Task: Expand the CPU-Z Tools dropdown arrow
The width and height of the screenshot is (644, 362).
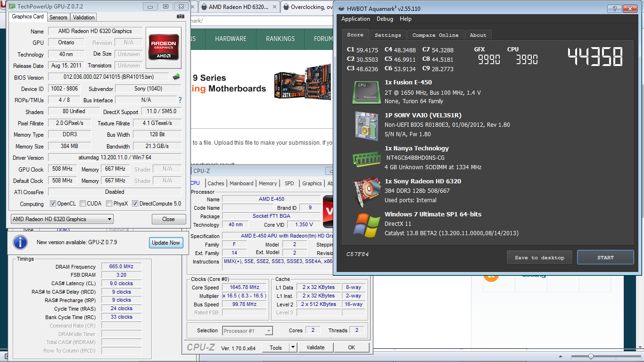Action: coord(293,348)
